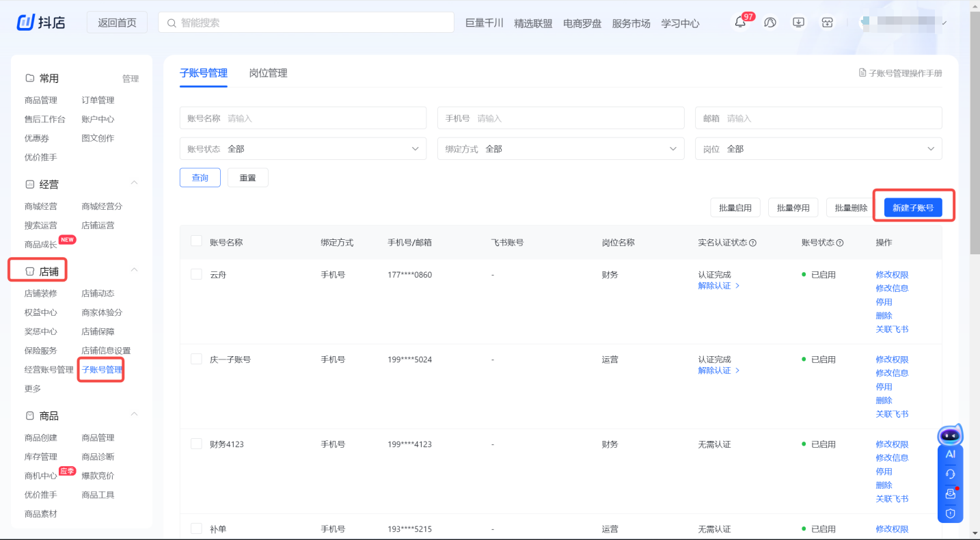
Task: Click the 批量删除 button
Action: pyautogui.click(x=851, y=208)
